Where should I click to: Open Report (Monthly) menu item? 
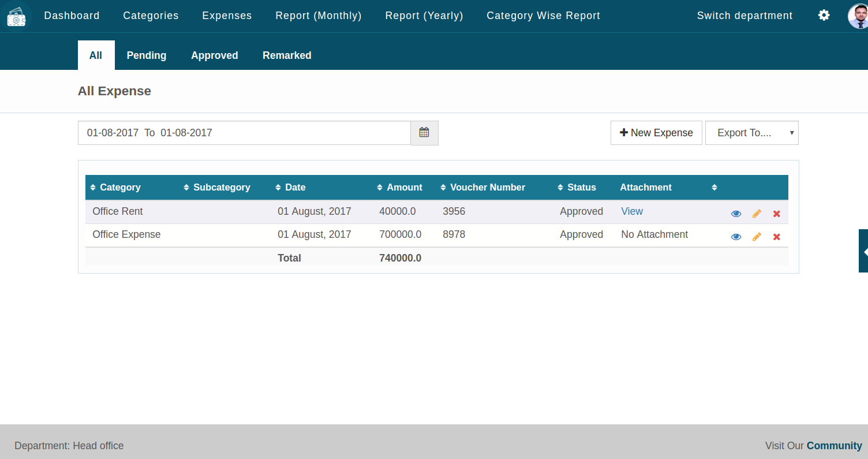[x=318, y=16]
